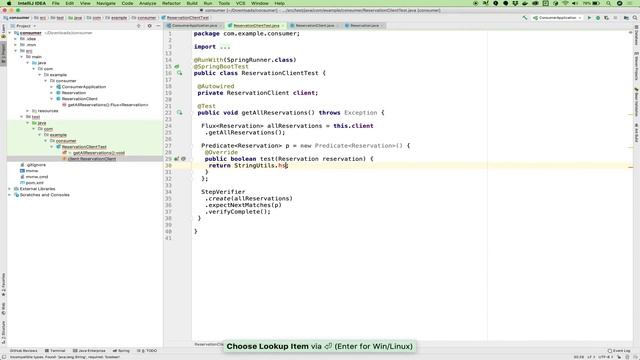Select the ReservationClientTest.java editor tab
640x360 pixels.
[256, 26]
